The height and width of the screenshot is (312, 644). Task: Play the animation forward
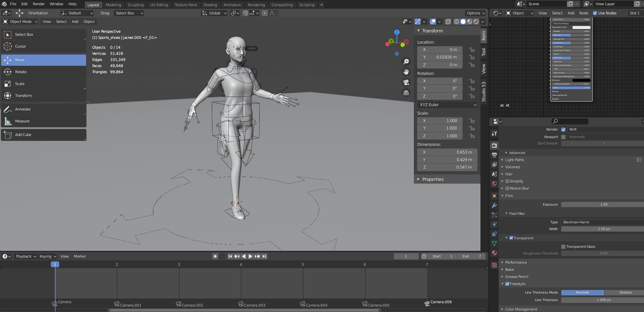pyautogui.click(x=250, y=256)
